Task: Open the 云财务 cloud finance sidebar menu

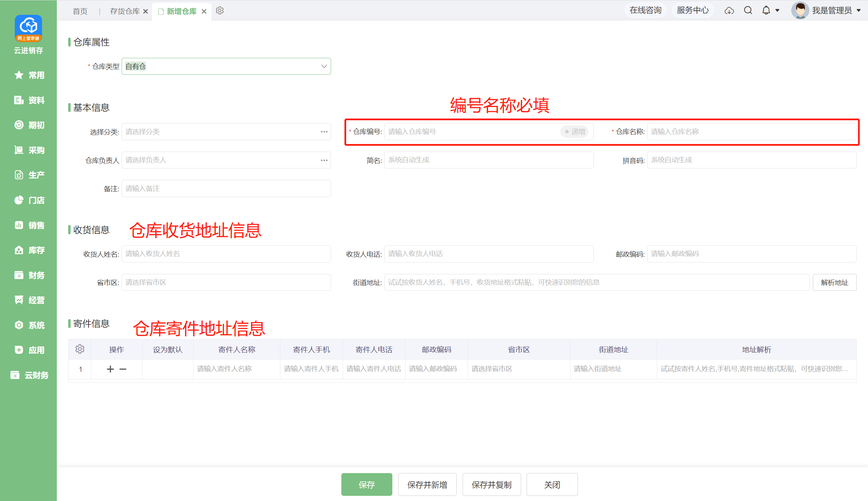Action: point(29,375)
